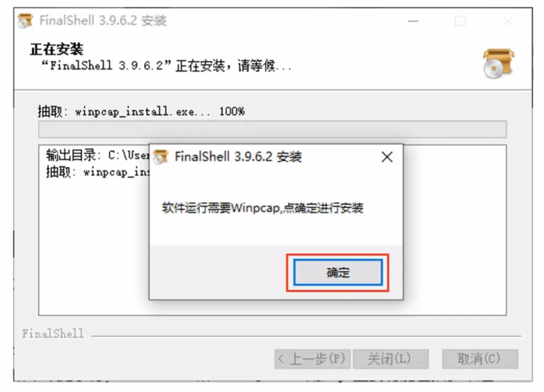Click the main window title bar text
This screenshot has width=544, height=392.
(103, 21)
